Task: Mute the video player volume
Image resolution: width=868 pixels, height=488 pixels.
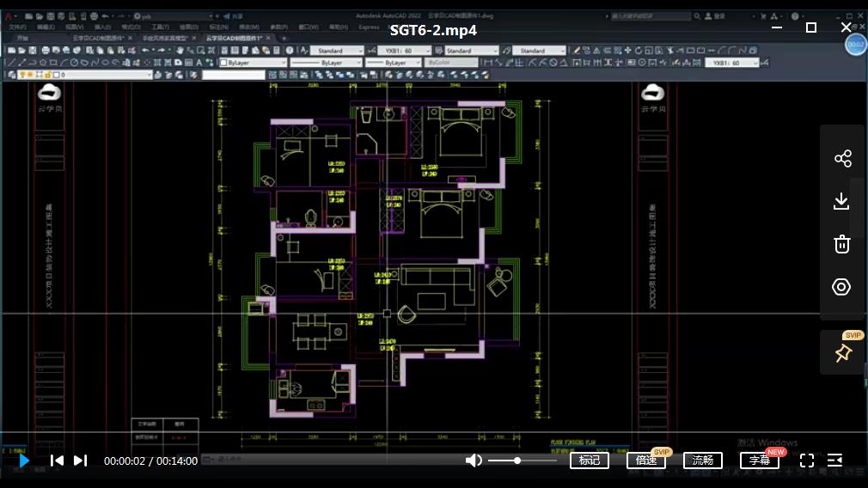Action: 474,461
